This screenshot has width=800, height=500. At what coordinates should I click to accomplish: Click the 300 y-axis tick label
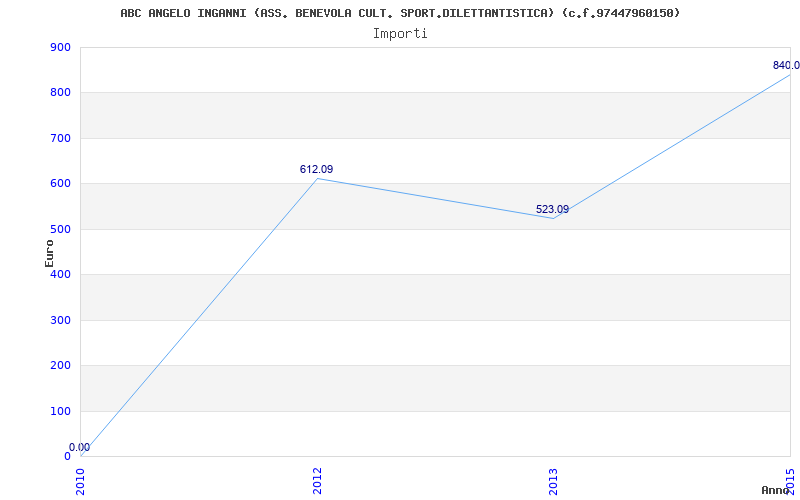tap(60, 320)
